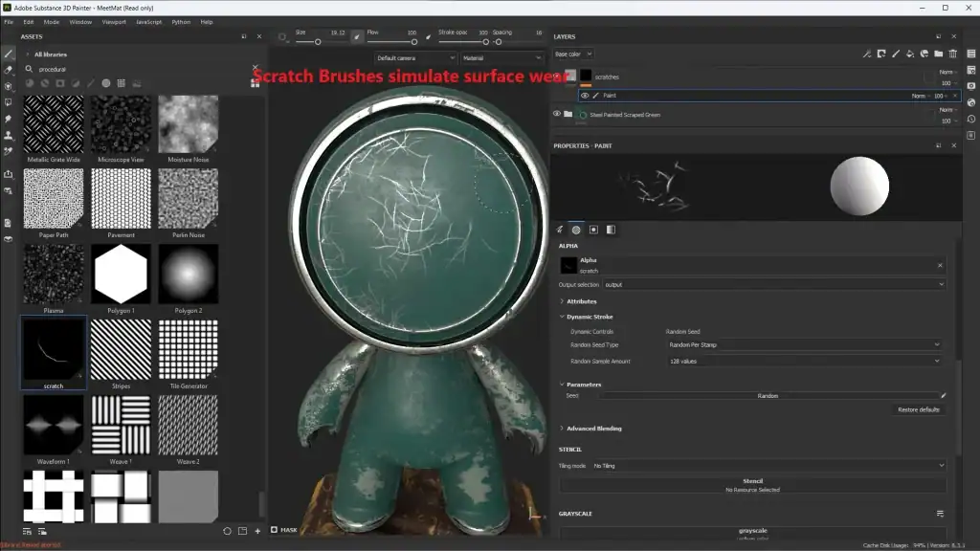This screenshot has height=551, width=980.
Task: Open Texture Set list icon on right sidebar
Action: (x=971, y=54)
